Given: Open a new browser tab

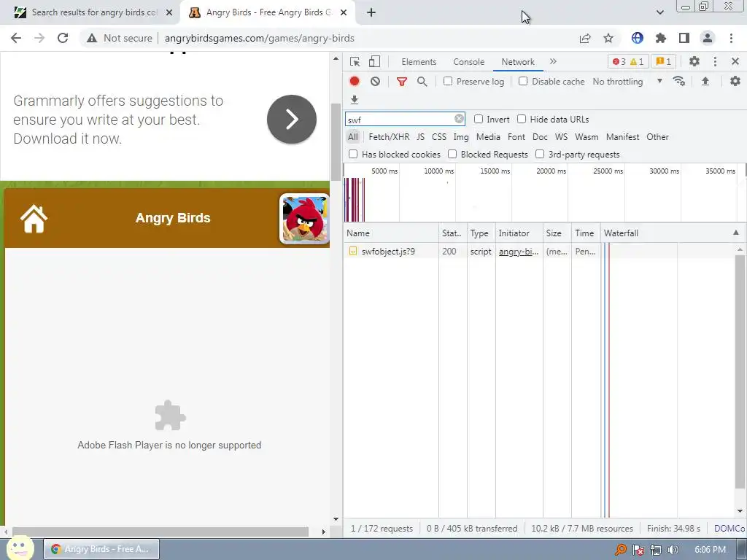Looking at the screenshot, I should coord(371,12).
